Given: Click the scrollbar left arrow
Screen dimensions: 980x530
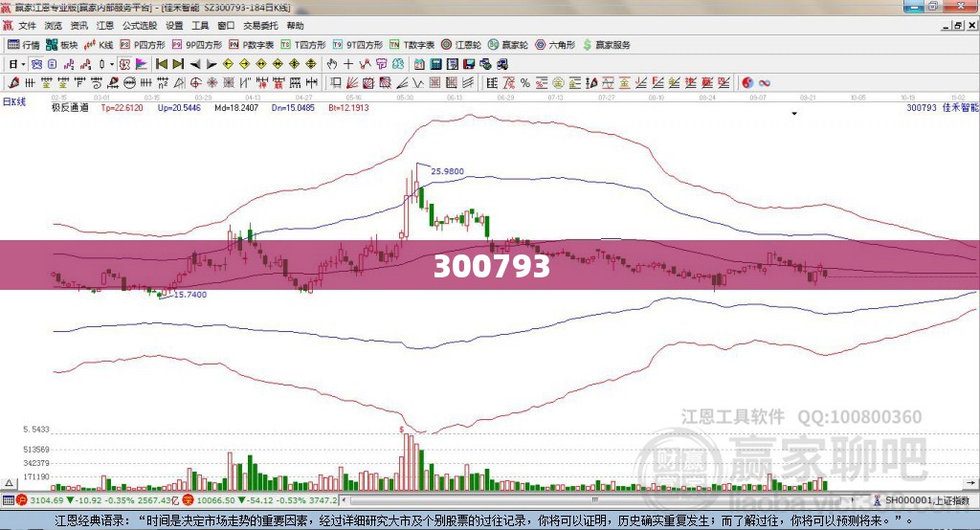Looking at the screenshot, I should tap(345, 500).
